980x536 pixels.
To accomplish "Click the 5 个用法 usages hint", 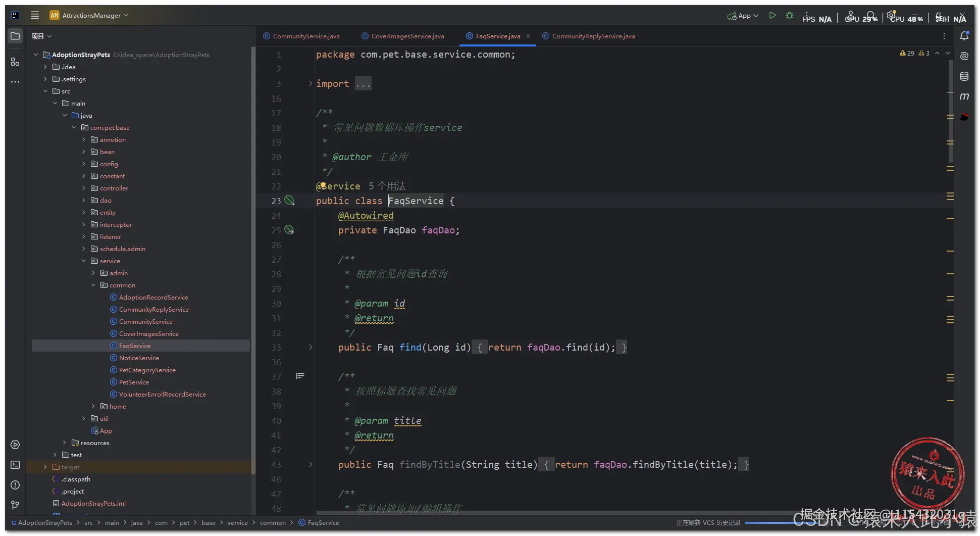I will (387, 186).
